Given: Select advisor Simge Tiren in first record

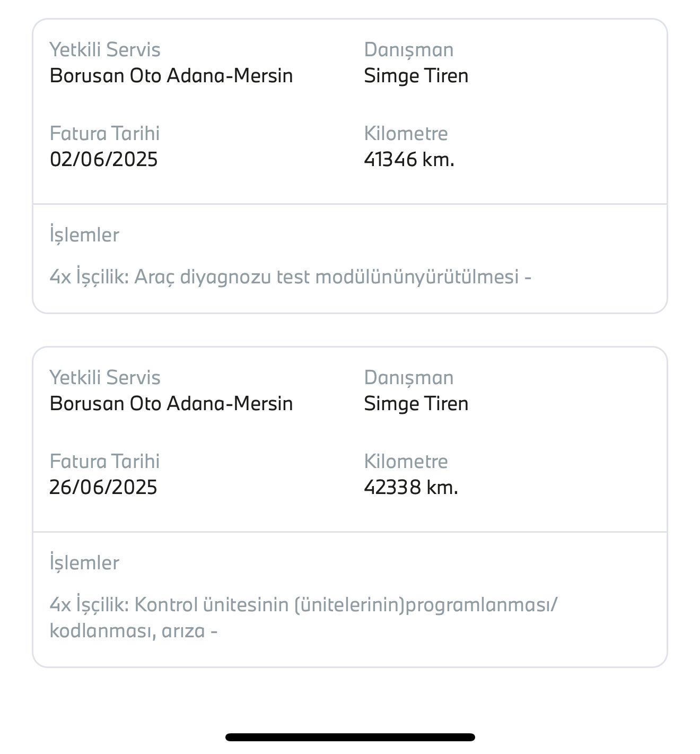Looking at the screenshot, I should pos(416,76).
